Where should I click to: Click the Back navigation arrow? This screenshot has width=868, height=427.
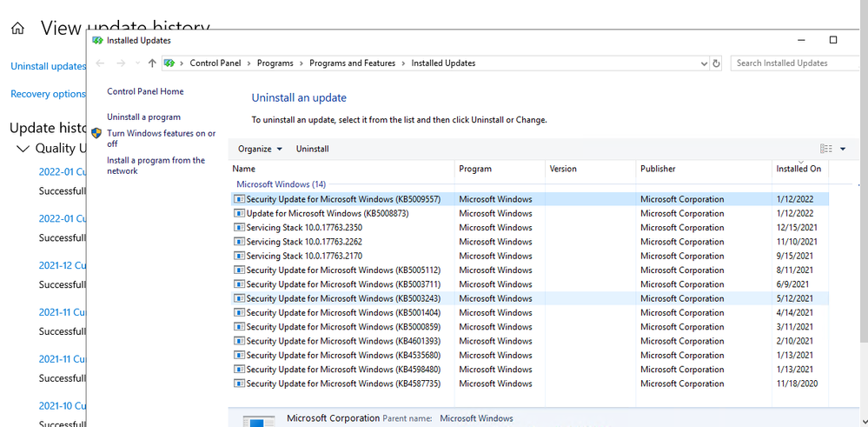click(100, 63)
